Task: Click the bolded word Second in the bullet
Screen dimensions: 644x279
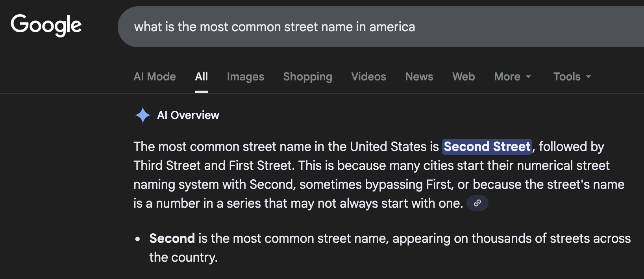Action: pyautogui.click(x=172, y=238)
